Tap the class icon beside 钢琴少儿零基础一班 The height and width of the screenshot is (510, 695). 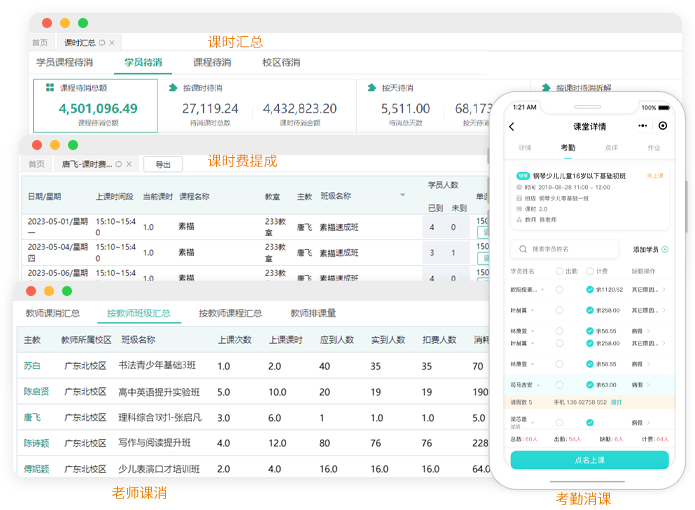pos(519,198)
